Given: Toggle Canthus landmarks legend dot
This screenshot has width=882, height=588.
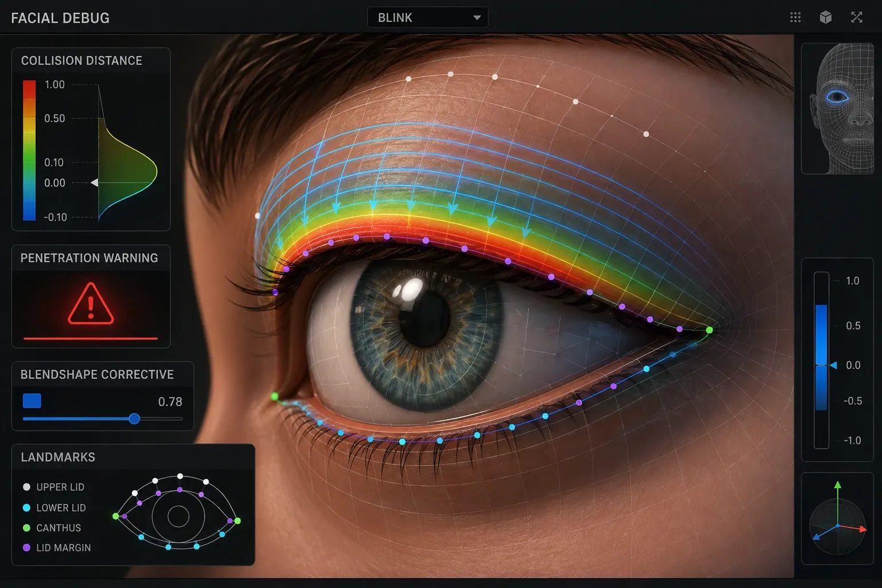Looking at the screenshot, I should click(26, 528).
